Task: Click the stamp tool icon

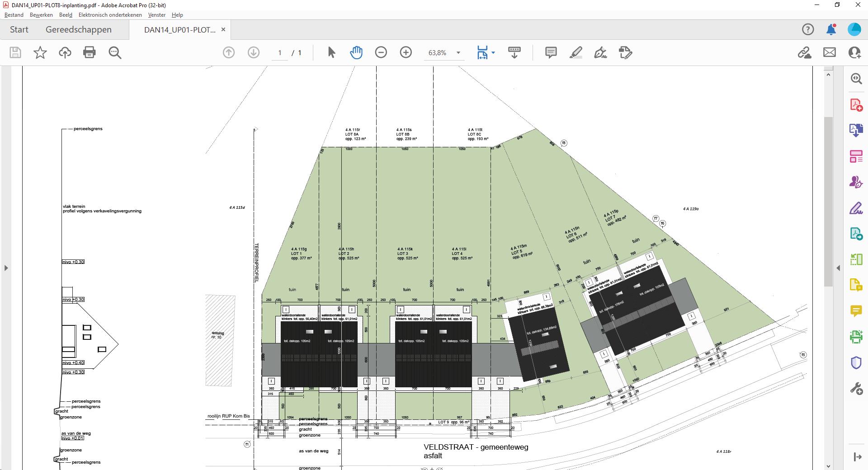Action: [626, 52]
